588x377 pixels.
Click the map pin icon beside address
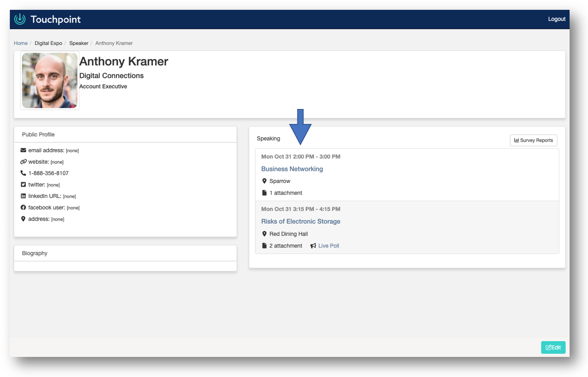point(23,219)
